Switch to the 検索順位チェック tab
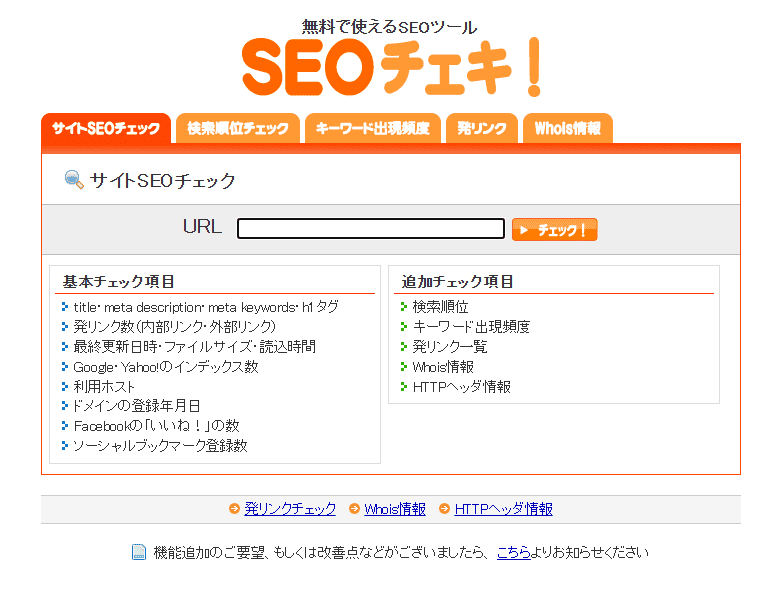Screen dimensions: 764x593 point(238,129)
